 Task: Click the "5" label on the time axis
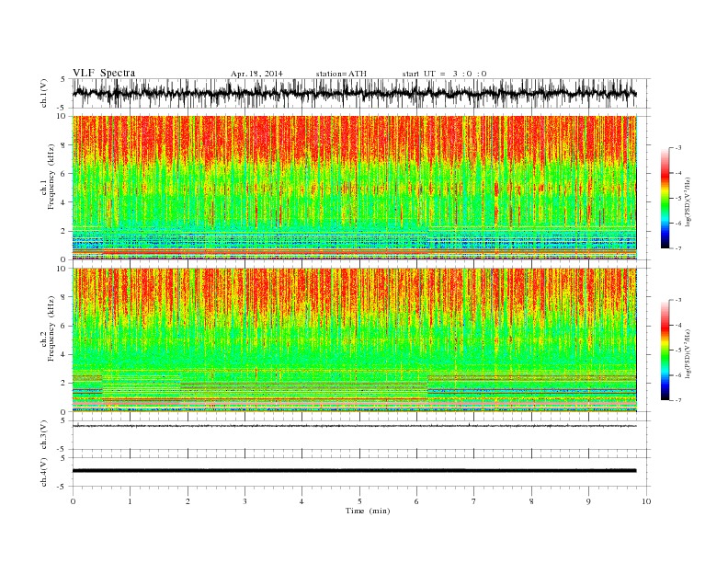[359, 501]
